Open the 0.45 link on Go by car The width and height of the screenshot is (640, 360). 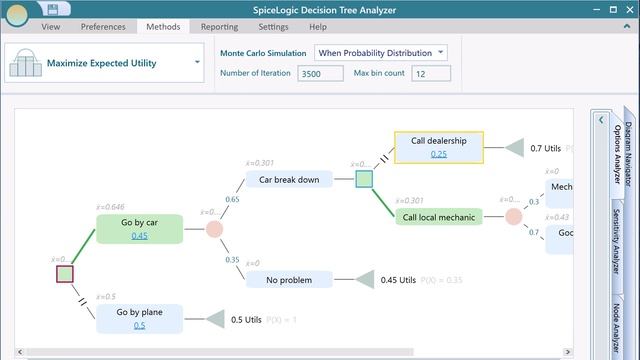[x=139, y=236]
